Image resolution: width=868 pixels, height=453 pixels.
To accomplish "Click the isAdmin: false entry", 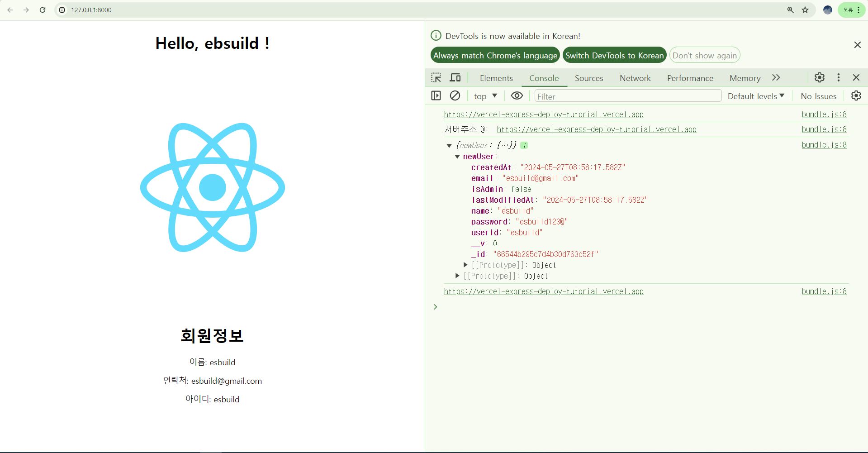I will click(502, 189).
